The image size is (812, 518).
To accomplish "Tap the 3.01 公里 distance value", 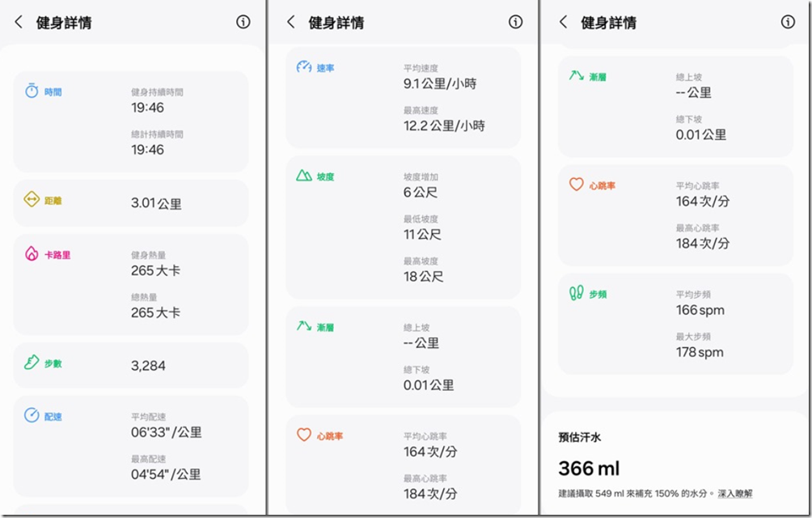I will pos(156,203).
